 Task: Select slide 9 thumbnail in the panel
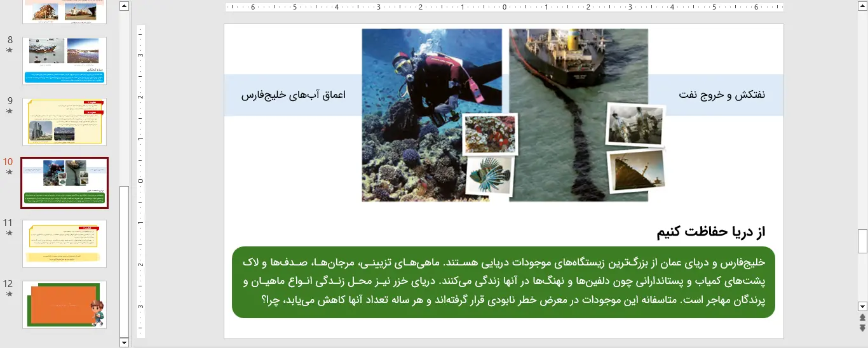click(64, 121)
